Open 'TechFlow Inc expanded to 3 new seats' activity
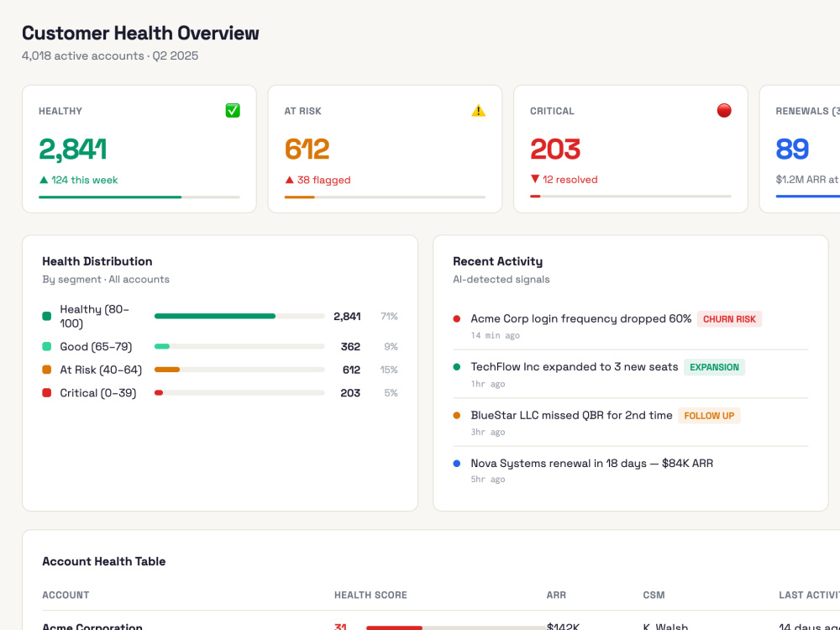Viewport: 840px width, 630px height. tap(575, 367)
